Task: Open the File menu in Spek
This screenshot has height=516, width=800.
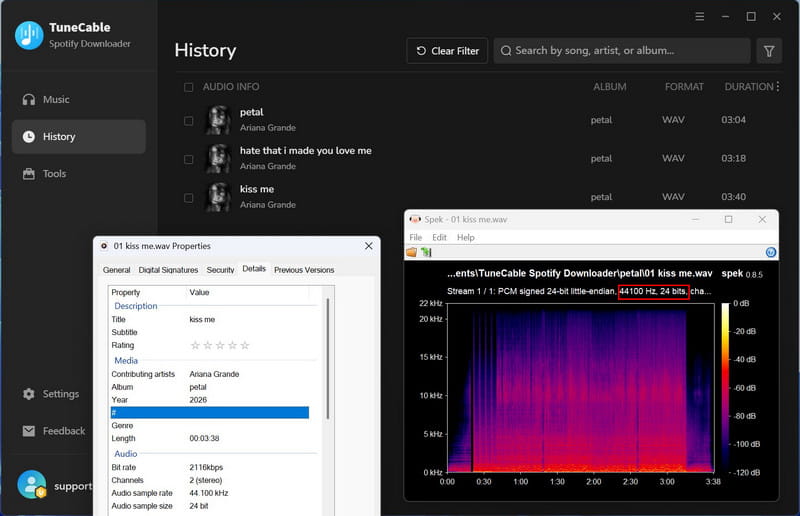Action: pyautogui.click(x=416, y=237)
